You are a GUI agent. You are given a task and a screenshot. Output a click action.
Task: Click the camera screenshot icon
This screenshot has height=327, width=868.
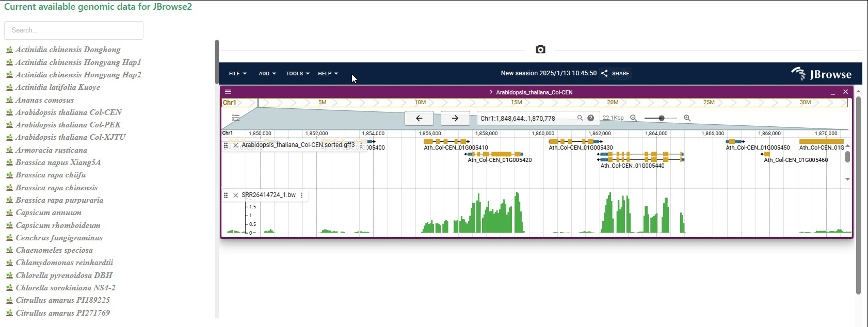[x=540, y=50]
